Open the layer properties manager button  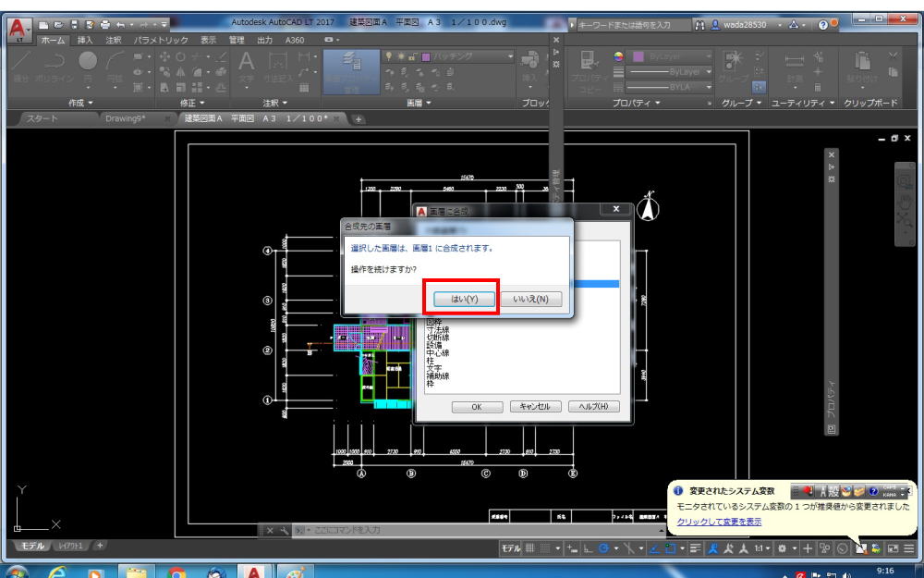pyautogui.click(x=351, y=71)
